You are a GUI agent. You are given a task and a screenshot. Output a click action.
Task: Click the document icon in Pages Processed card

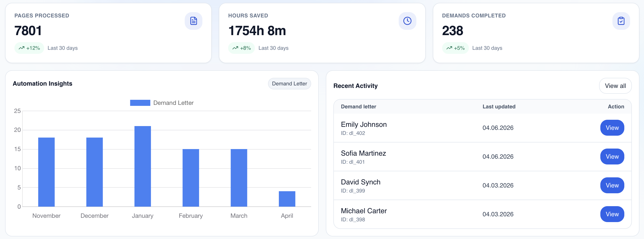tap(193, 21)
